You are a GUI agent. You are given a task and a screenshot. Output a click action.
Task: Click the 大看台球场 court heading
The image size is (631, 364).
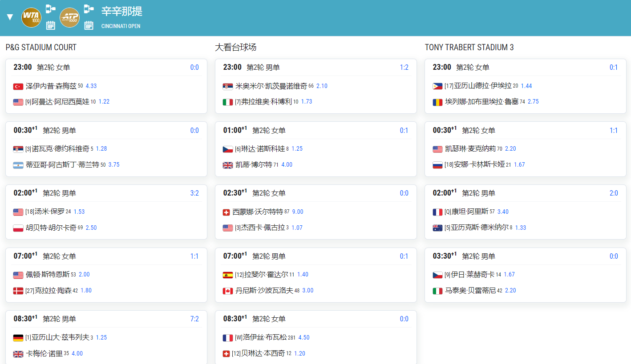(235, 48)
